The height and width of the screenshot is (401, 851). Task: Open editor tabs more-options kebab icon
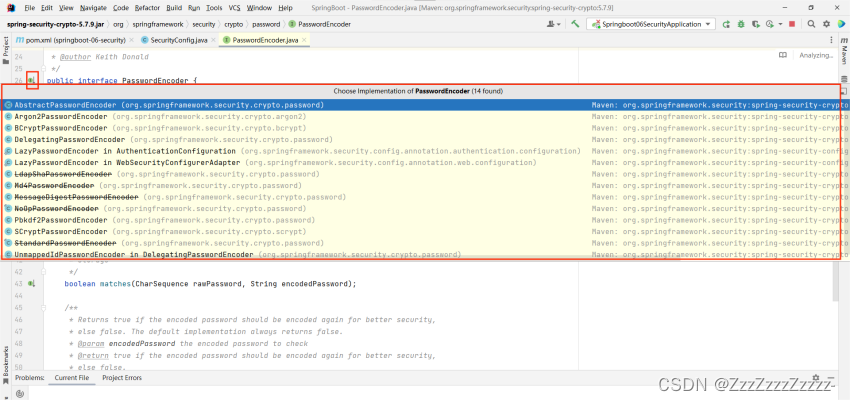(831, 40)
